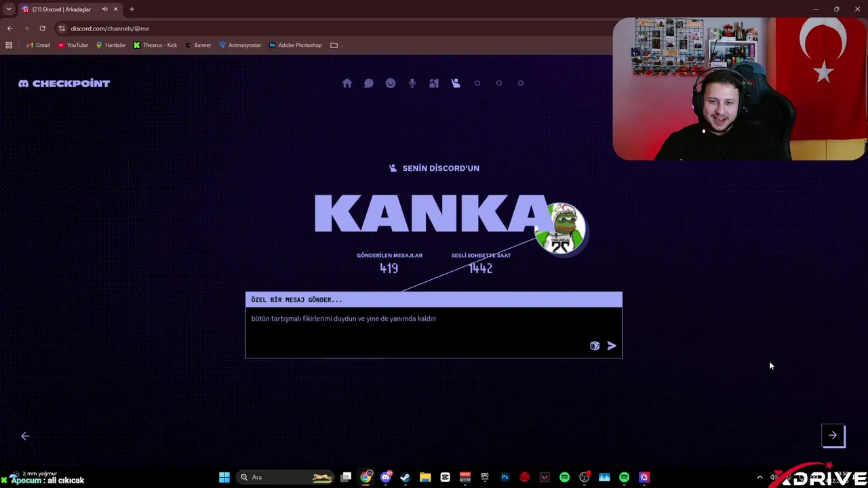Click the 419 sent messages count
This screenshot has height=488, width=868.
tap(389, 268)
